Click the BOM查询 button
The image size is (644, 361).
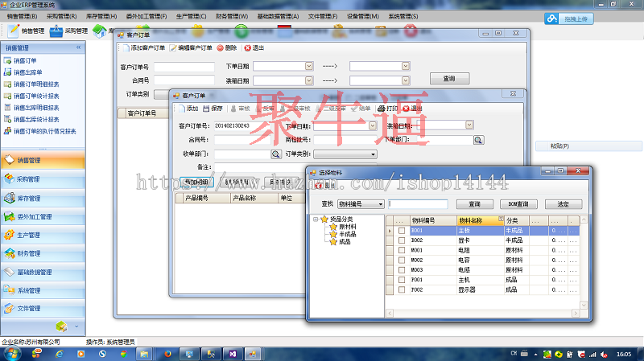coord(518,204)
